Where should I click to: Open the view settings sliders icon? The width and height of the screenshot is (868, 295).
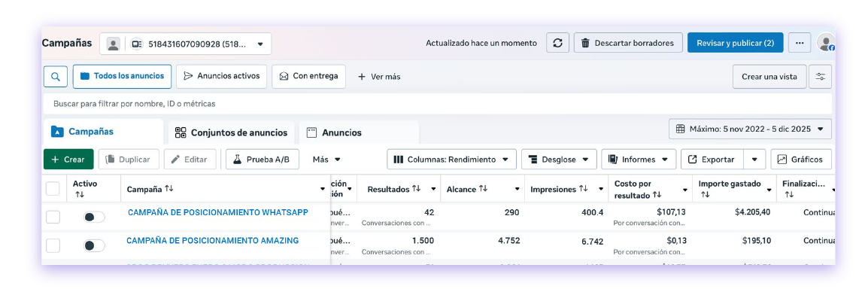[820, 76]
